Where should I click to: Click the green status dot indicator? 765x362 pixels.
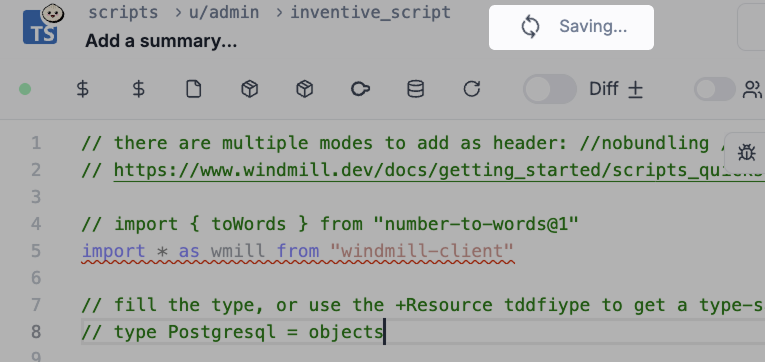(x=25, y=89)
